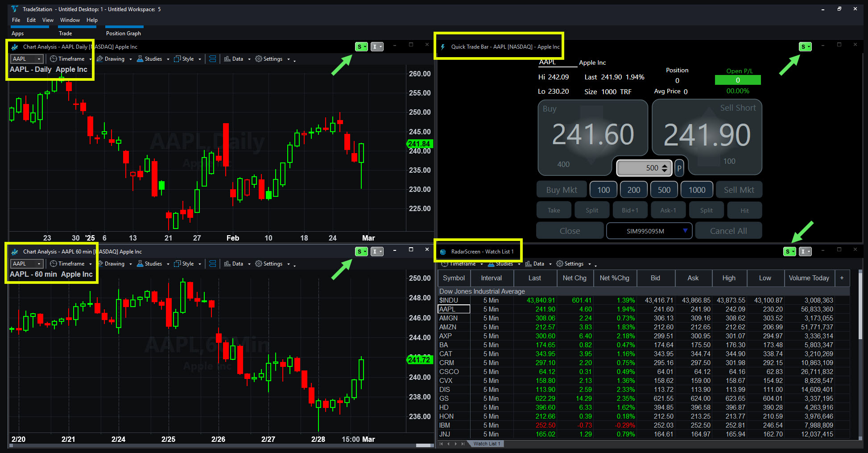Click the chart layout icon on Daily chart toolbar
Viewport: 868px width, 453px height.
click(x=212, y=58)
